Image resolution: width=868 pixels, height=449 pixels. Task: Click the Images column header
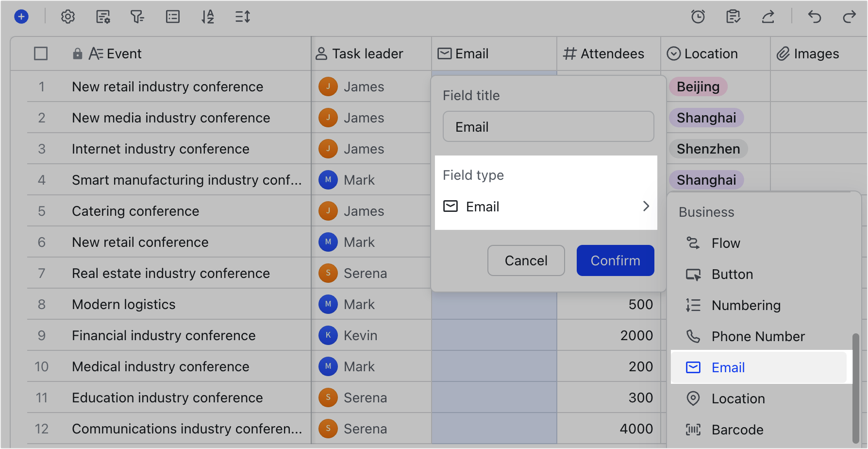tap(818, 53)
